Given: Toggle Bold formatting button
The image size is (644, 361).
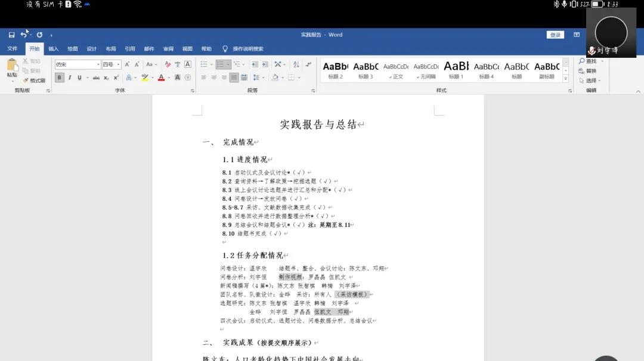Looking at the screenshot, I should pyautogui.click(x=60, y=77).
